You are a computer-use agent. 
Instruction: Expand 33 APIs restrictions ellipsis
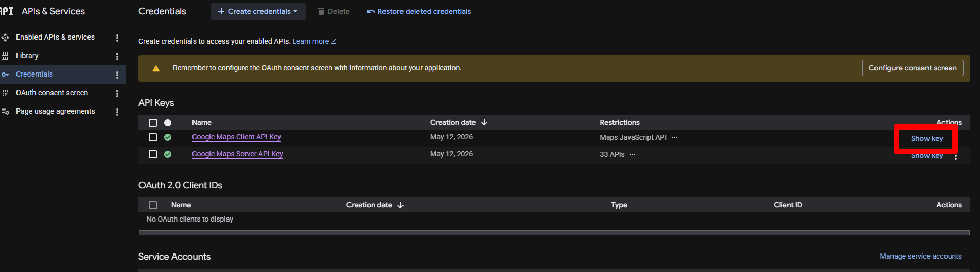[x=633, y=155]
